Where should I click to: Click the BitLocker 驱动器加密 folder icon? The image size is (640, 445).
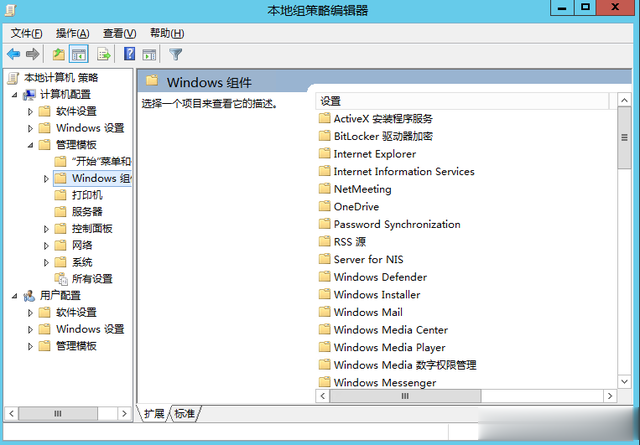(x=324, y=136)
